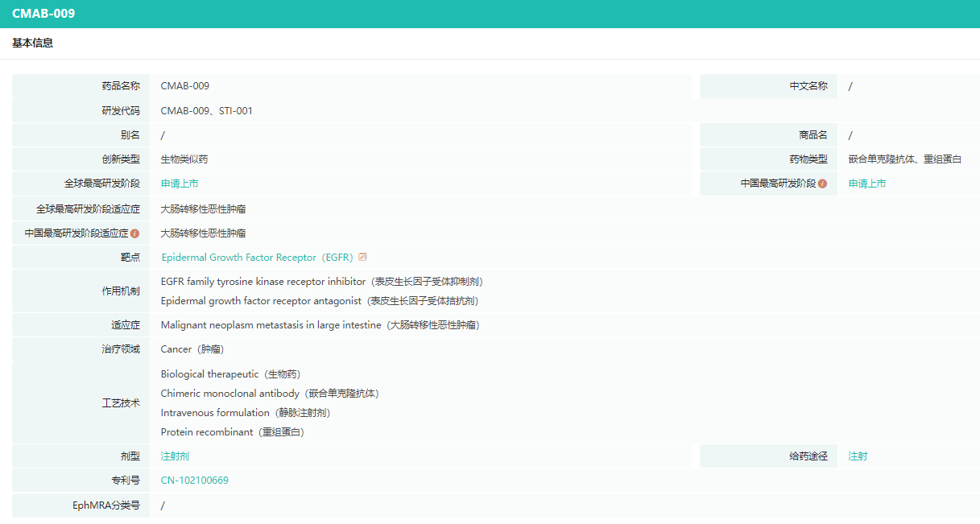
Task: Open patent number CN-102100669 link
Action: [194, 481]
